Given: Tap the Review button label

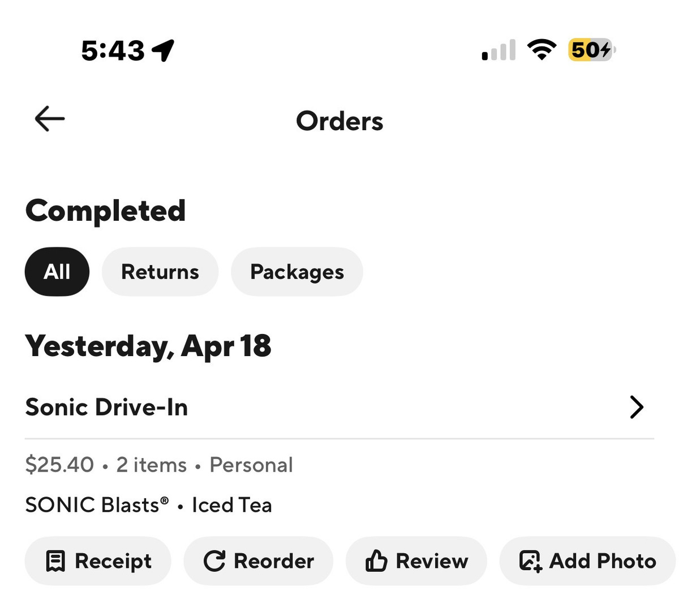Looking at the screenshot, I should pos(432,561).
